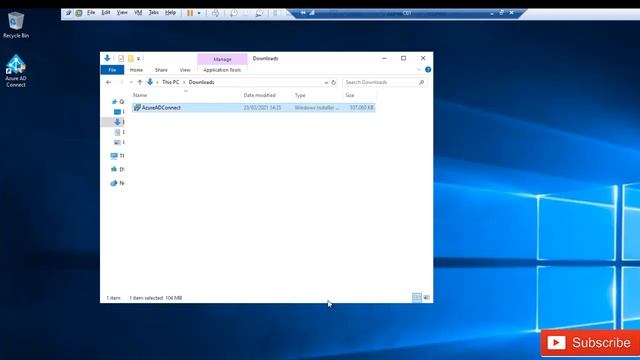Click the file's date modified cell
This screenshot has width=640, height=360.
click(x=262, y=107)
